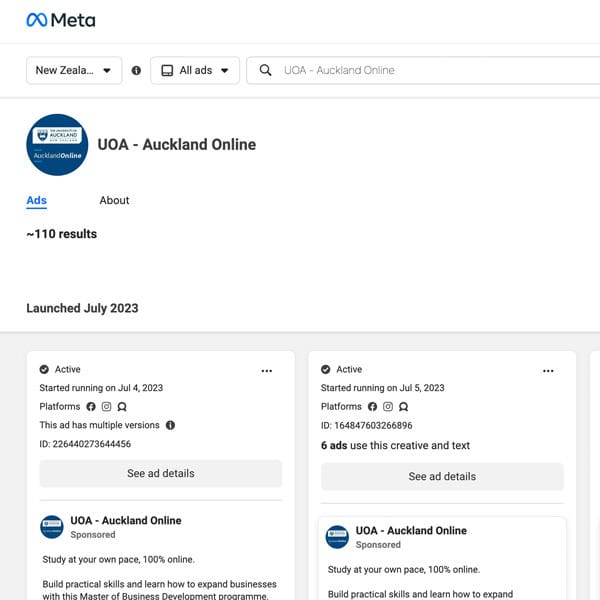600x600 pixels.
Task: Click Active status icon on Jul 4 ad
Action: (x=44, y=369)
